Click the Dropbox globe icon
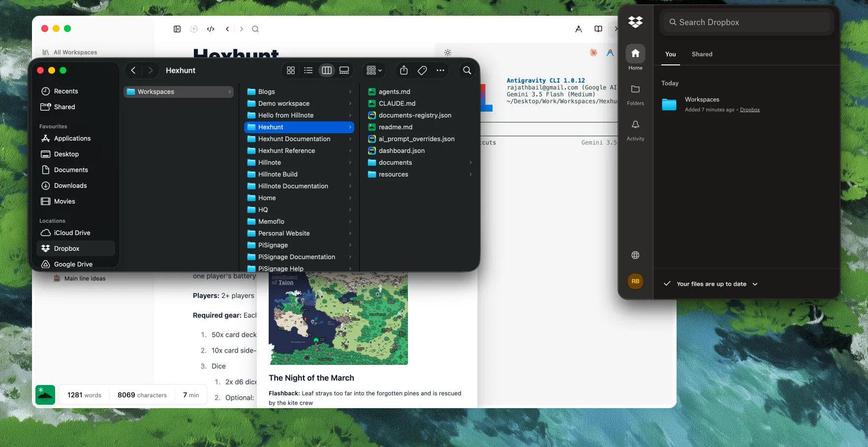Viewport: 868px width, 447px height. point(635,255)
